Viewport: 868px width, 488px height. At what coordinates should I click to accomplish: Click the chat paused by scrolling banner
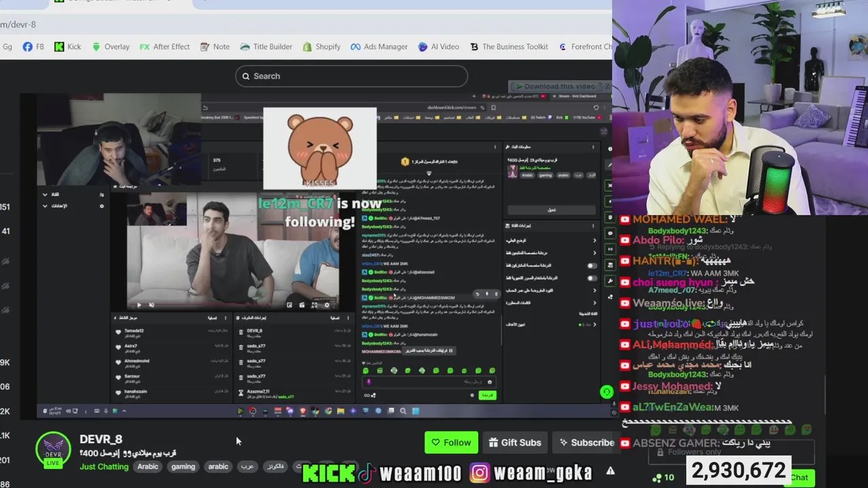tap(429, 350)
